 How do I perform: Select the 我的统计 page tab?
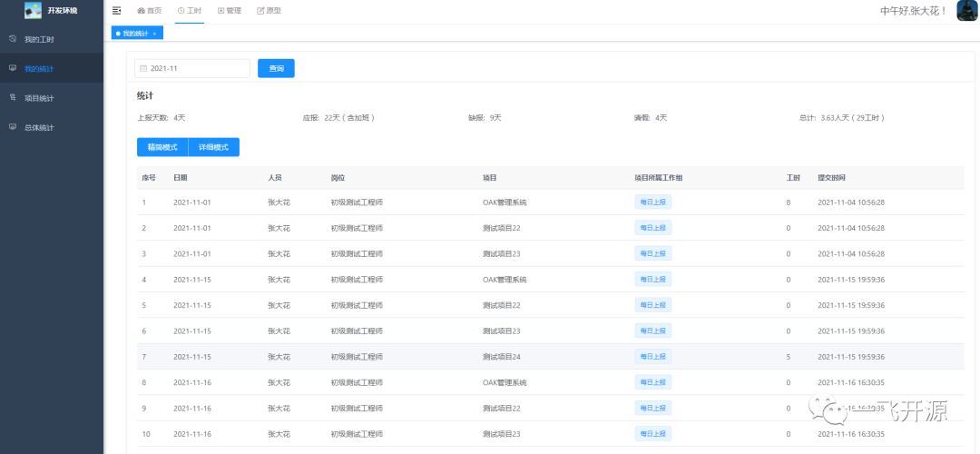pyautogui.click(x=135, y=34)
